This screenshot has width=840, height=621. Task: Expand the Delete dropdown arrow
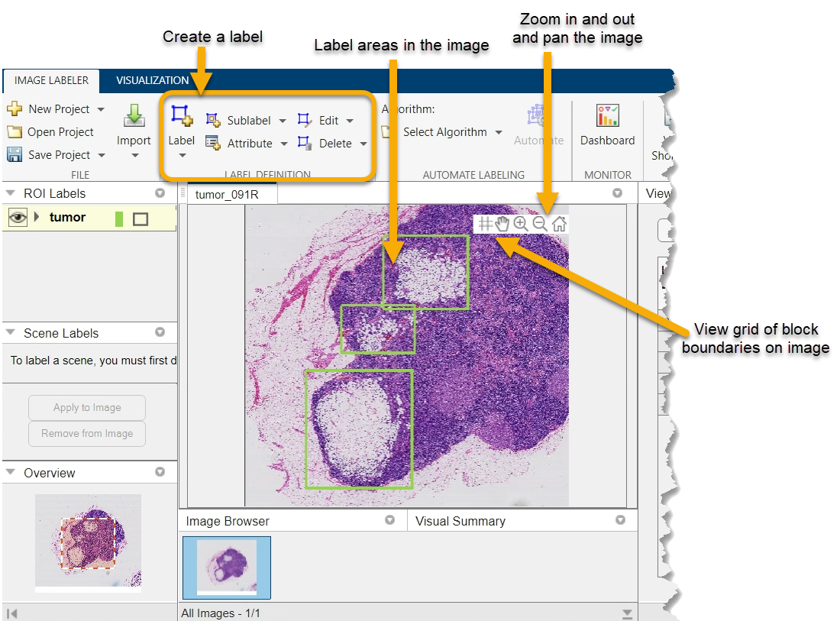363,144
